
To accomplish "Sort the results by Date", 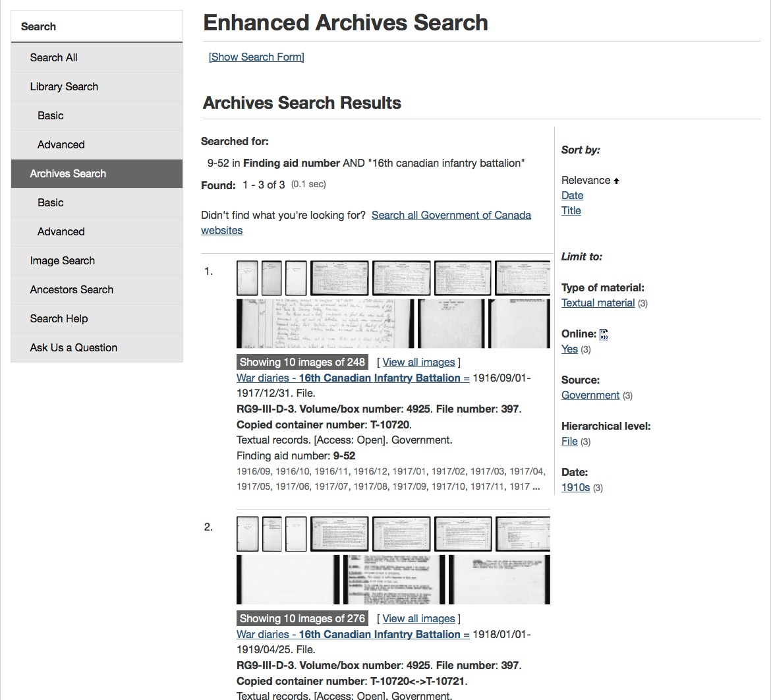I will [x=572, y=195].
